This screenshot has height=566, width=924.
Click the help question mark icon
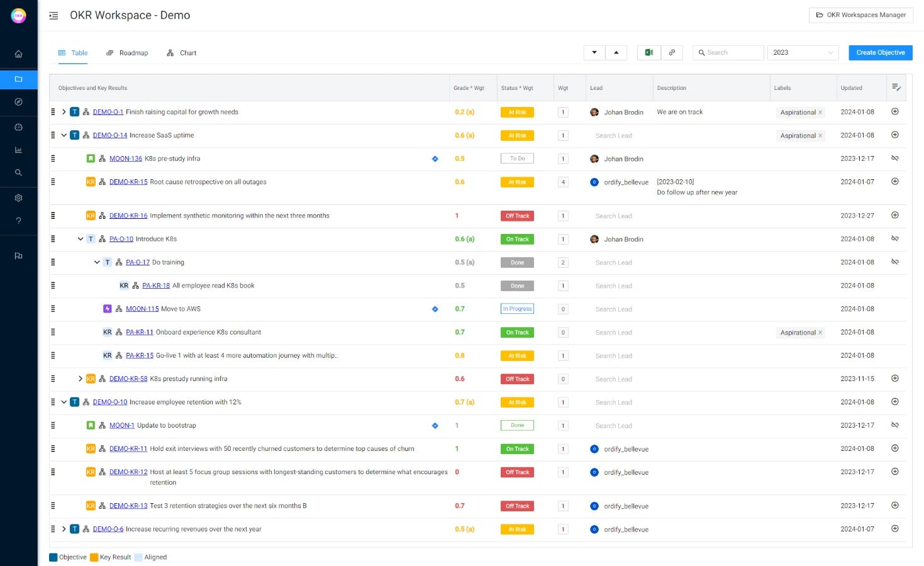[18, 220]
